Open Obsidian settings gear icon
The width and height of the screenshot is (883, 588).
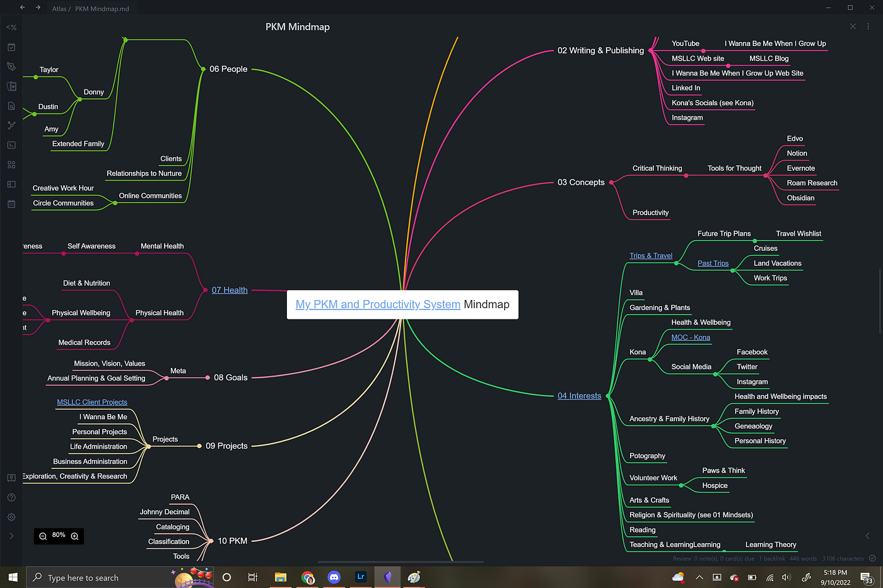pyautogui.click(x=11, y=517)
